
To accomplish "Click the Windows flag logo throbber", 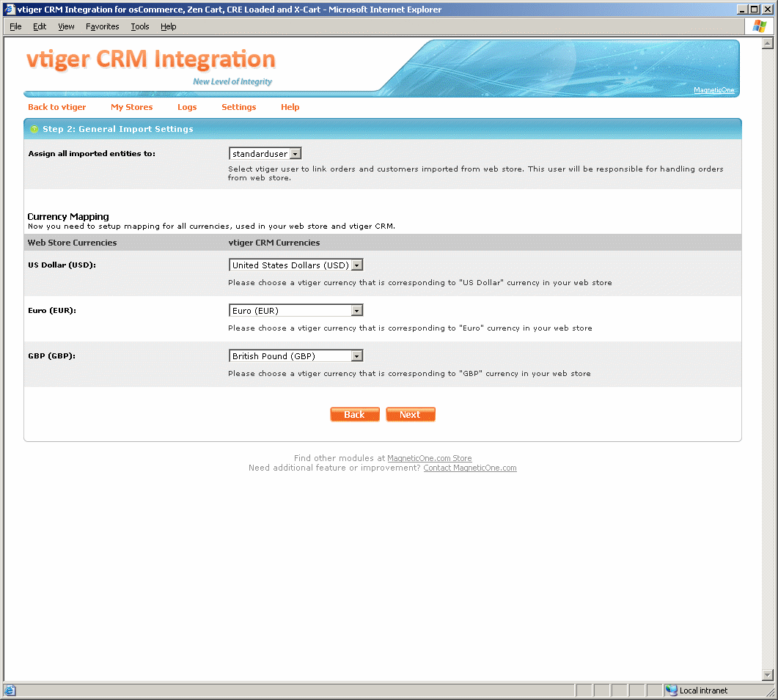I will 759,26.
